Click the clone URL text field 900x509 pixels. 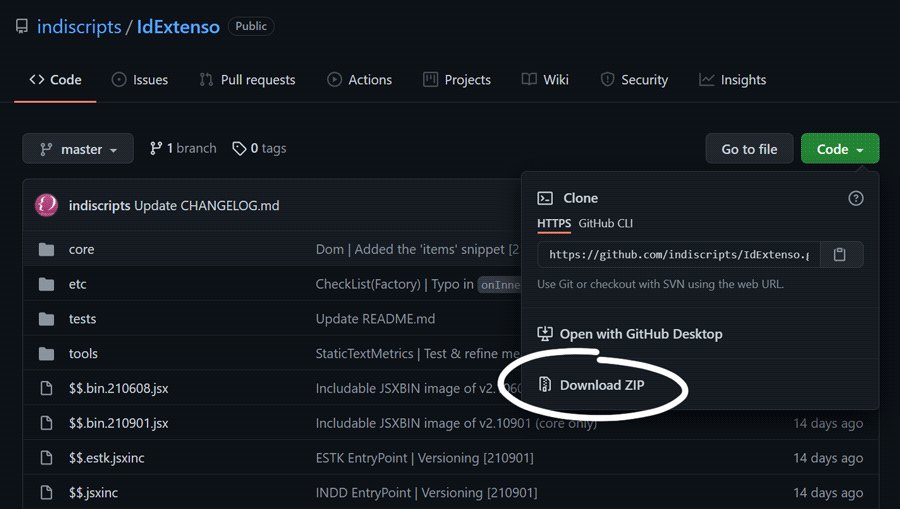679,255
